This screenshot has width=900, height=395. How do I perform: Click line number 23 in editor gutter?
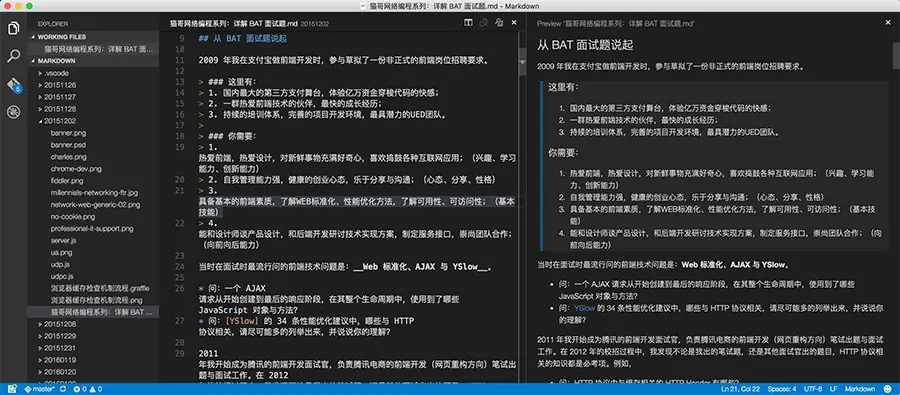tap(179, 255)
